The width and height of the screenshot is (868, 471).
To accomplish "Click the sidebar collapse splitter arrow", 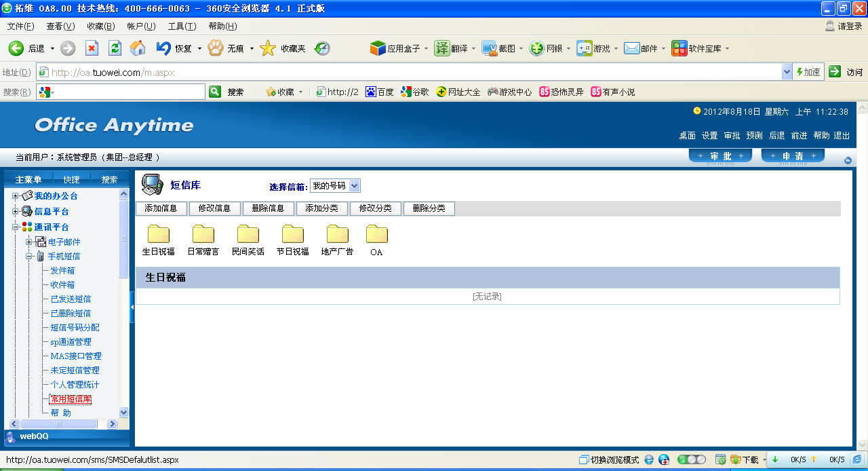I will tap(132, 308).
